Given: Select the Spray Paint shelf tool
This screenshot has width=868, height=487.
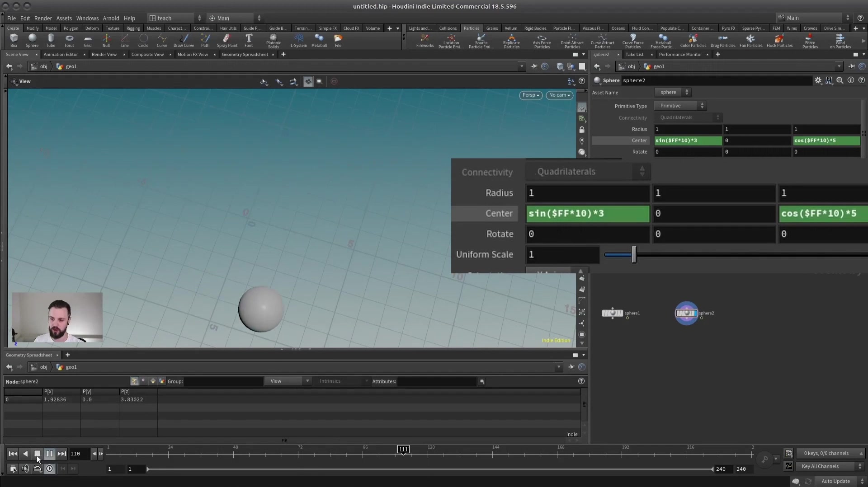Looking at the screenshot, I should (x=227, y=40).
